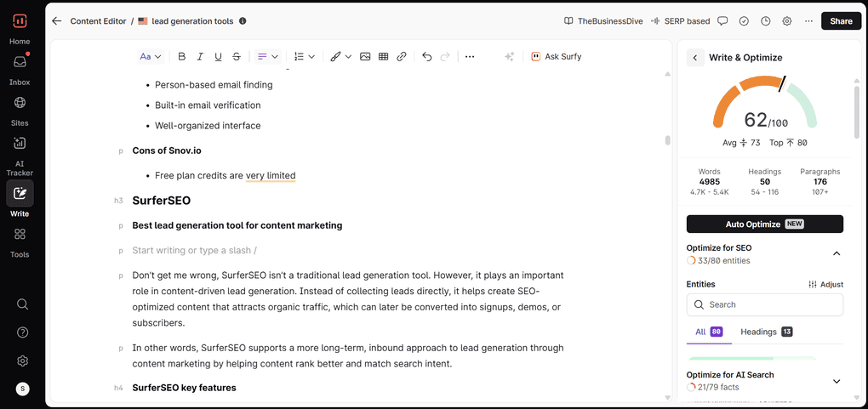Image resolution: width=868 pixels, height=409 pixels.
Task: Insert an image from the toolbar
Action: point(365,56)
